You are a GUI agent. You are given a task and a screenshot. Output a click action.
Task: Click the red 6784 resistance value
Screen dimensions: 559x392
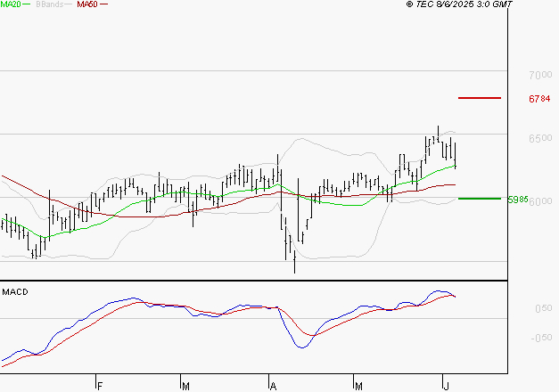point(539,99)
